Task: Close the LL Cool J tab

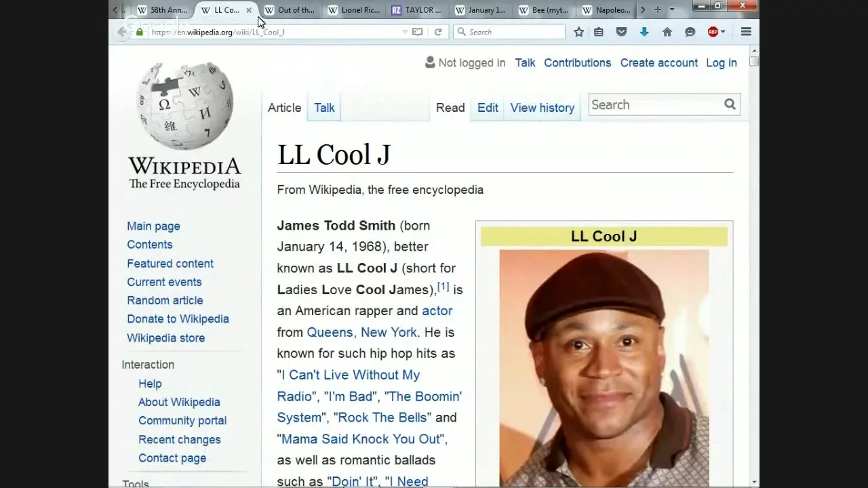Action: click(249, 10)
